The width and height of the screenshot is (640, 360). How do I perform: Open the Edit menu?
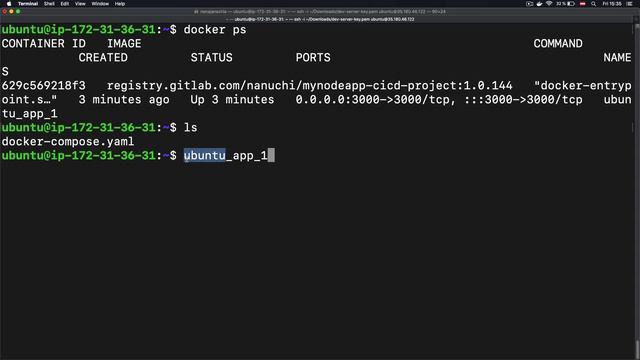pyautogui.click(x=64, y=4)
